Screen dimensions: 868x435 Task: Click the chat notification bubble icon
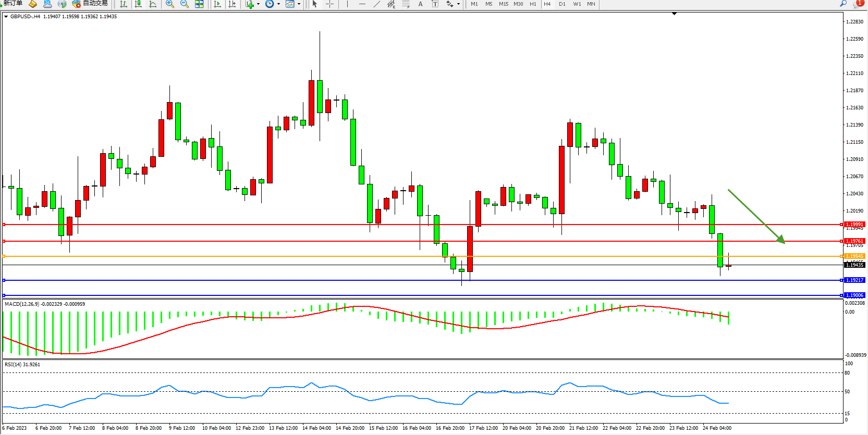(858, 4)
